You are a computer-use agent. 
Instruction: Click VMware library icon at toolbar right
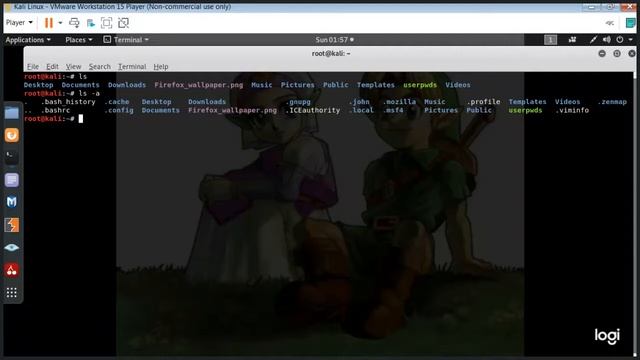(630, 23)
